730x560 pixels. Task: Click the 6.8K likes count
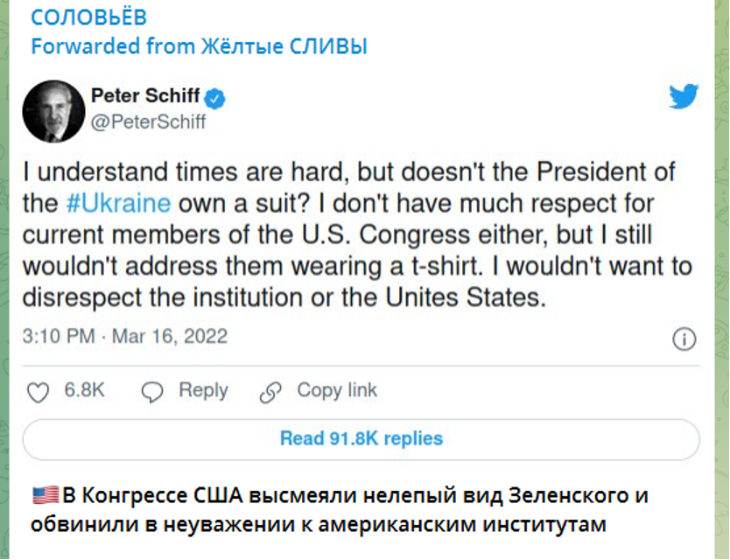pyautogui.click(x=84, y=389)
